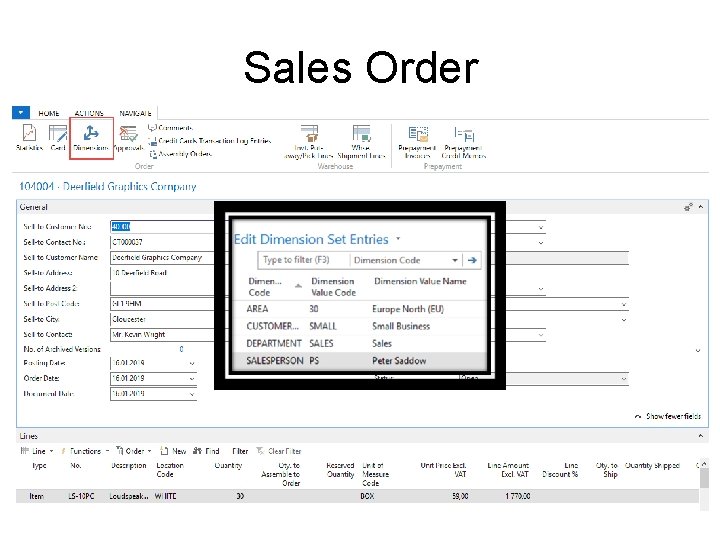Expand the Order Date dropdown
The height and width of the screenshot is (540, 720).
(192, 379)
